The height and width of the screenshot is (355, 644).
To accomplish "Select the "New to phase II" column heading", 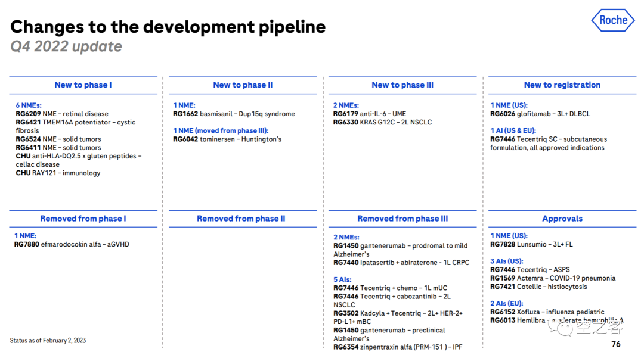I will coord(243,85).
